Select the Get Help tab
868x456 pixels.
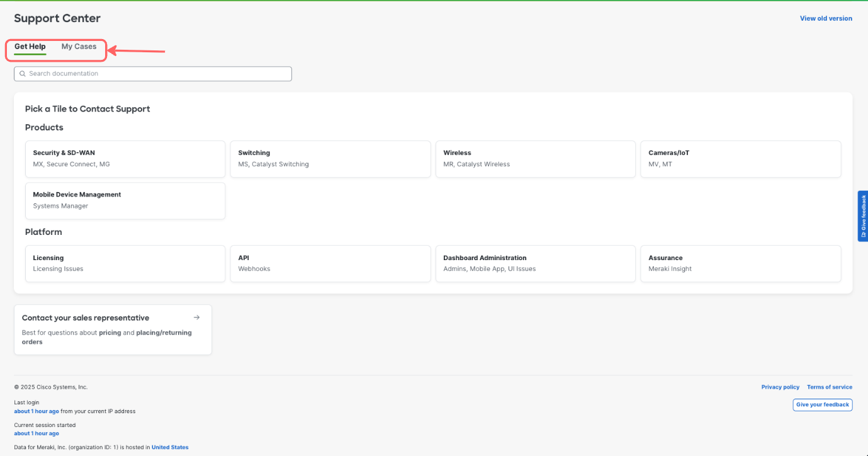click(30, 46)
